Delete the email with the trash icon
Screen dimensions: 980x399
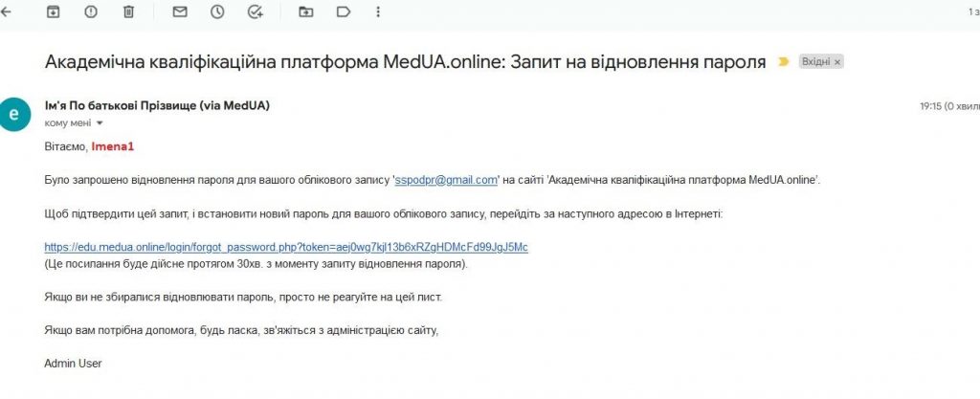click(x=129, y=11)
